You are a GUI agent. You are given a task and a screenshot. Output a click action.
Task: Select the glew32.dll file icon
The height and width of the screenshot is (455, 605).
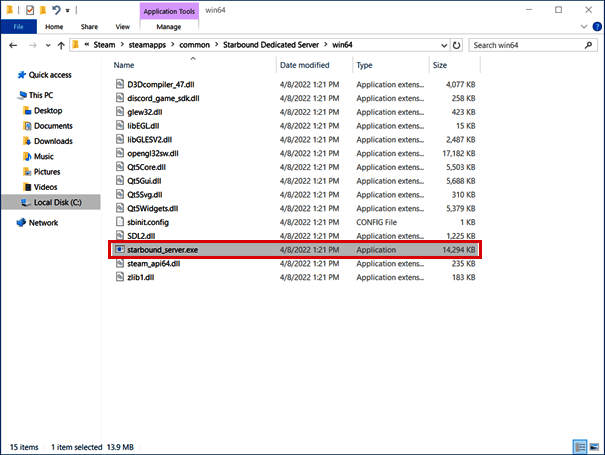[x=120, y=112]
